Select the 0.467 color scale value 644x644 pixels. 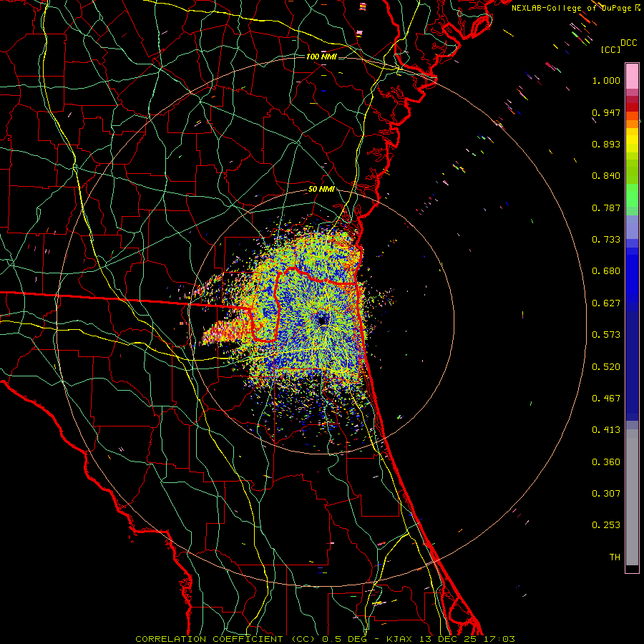(x=606, y=399)
